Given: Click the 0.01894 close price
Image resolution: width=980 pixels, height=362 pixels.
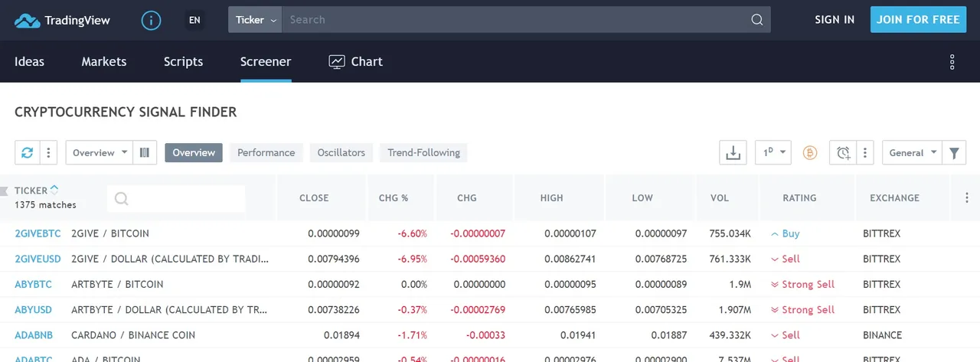Looking at the screenshot, I should (x=341, y=334).
